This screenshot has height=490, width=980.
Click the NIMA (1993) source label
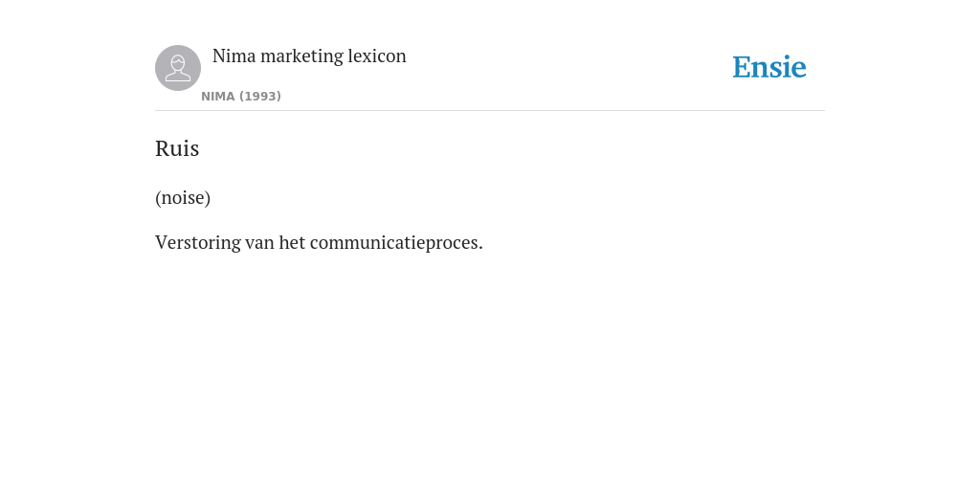pyautogui.click(x=241, y=97)
